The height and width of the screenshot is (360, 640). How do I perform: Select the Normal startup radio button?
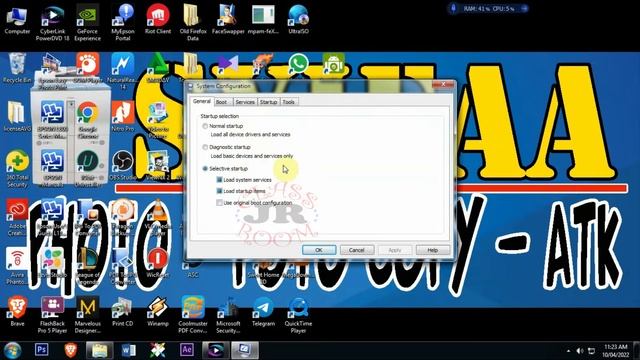(x=205, y=126)
